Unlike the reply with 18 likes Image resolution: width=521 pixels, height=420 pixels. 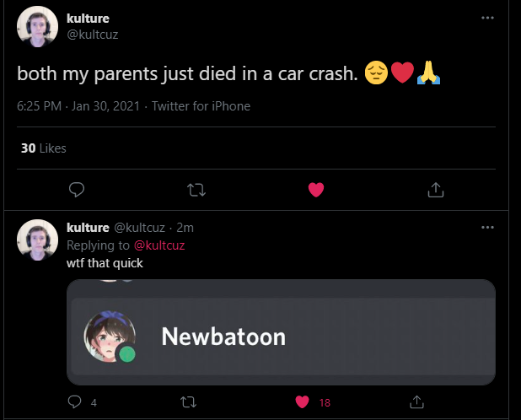[x=303, y=402]
